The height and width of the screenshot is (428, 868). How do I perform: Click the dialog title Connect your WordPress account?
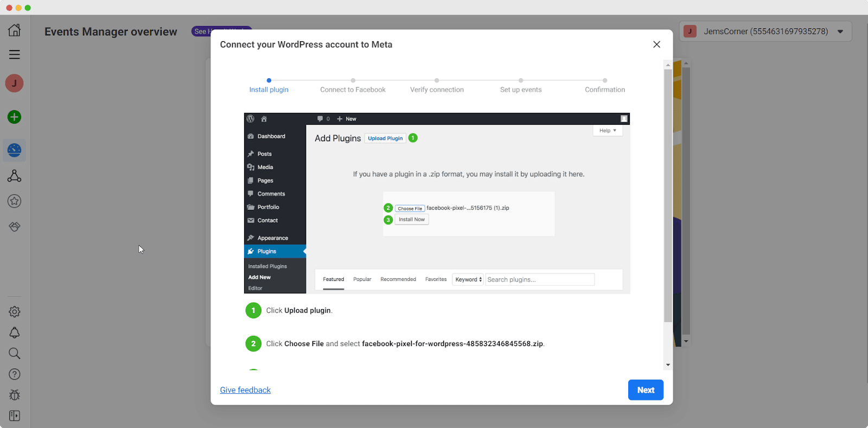[x=306, y=44]
